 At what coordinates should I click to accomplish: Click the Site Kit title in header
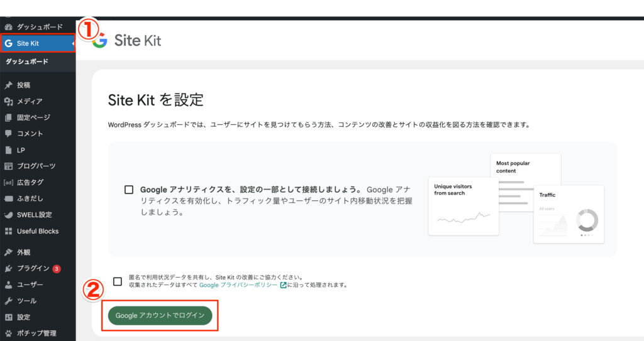pyautogui.click(x=138, y=41)
